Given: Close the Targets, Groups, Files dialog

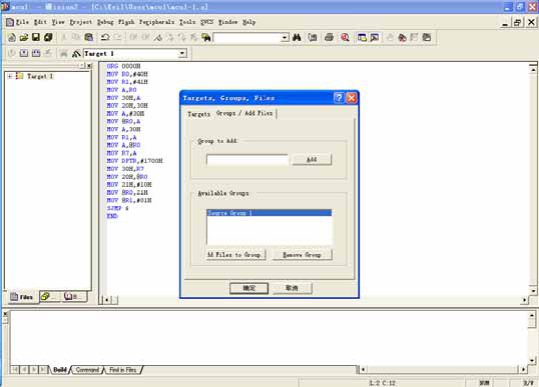Looking at the screenshot, I should click(x=351, y=98).
